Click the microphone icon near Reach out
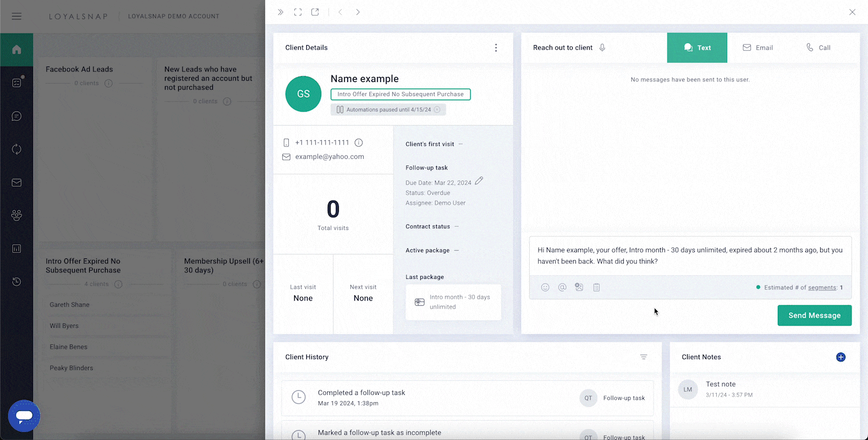The height and width of the screenshot is (440, 868). tap(602, 48)
